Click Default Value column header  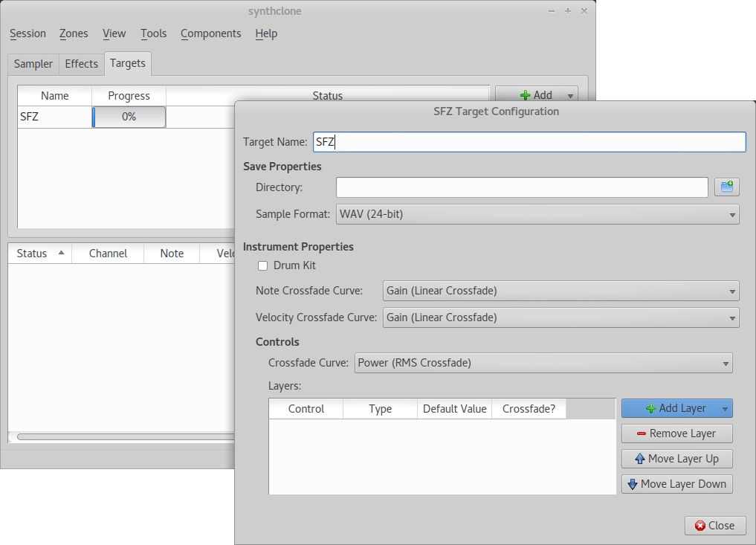point(455,409)
